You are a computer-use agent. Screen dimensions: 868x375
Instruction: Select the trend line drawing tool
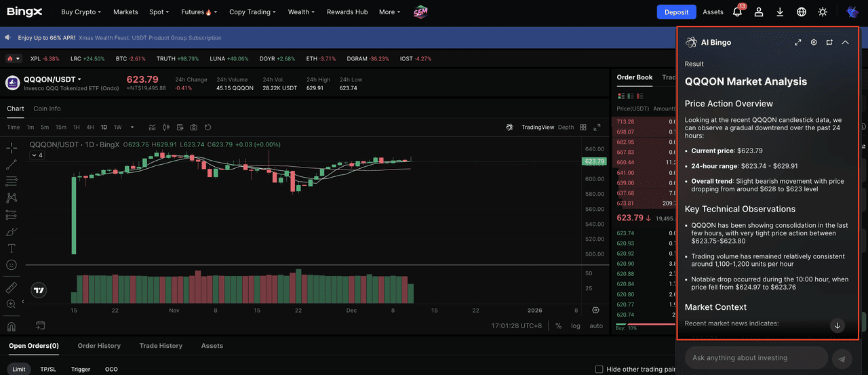(12, 164)
